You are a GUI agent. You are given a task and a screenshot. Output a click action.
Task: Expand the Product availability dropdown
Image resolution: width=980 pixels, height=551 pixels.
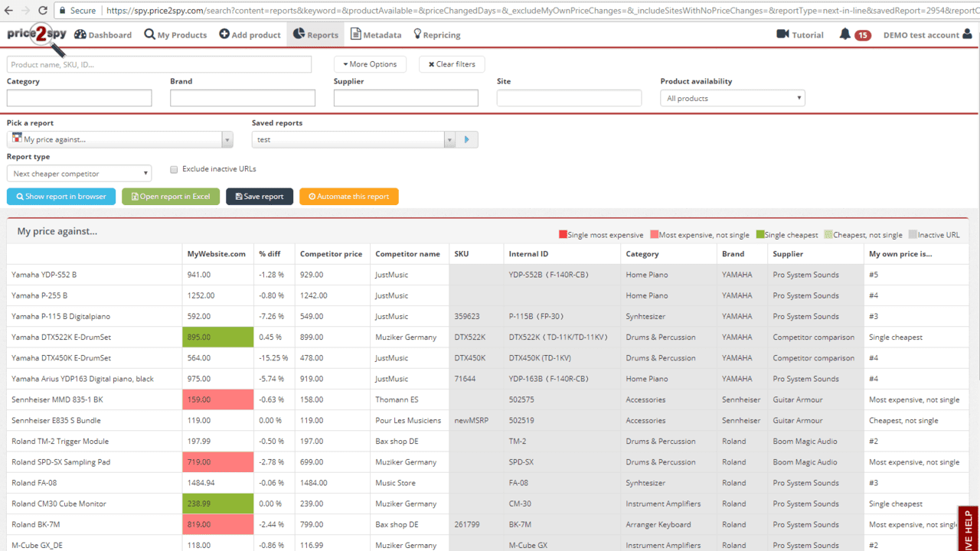tap(732, 98)
